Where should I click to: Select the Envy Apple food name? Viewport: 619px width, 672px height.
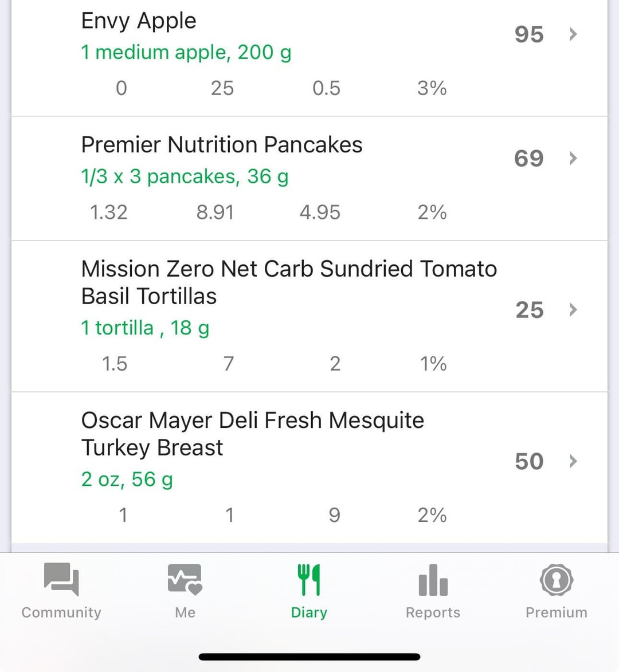139,21
